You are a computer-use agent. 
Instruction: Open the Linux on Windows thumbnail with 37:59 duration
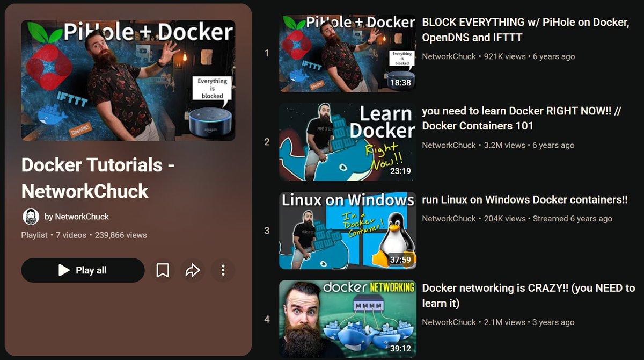(347, 231)
